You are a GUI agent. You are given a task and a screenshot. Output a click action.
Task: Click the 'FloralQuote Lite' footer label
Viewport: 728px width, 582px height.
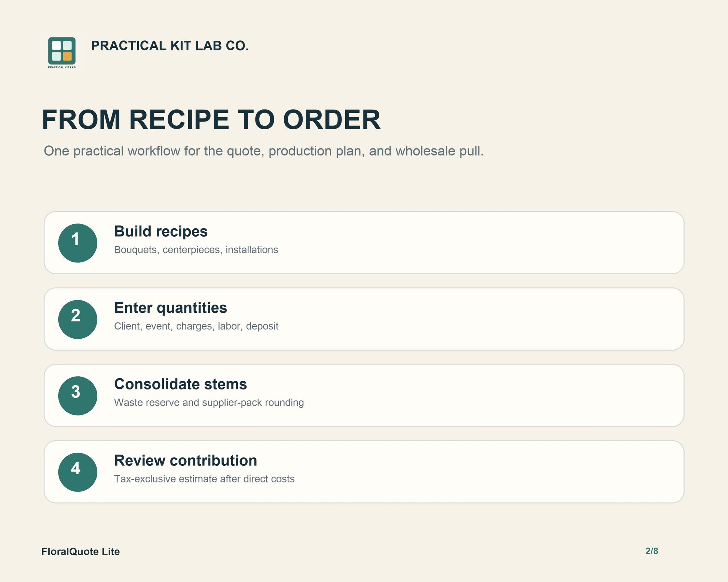(80, 552)
